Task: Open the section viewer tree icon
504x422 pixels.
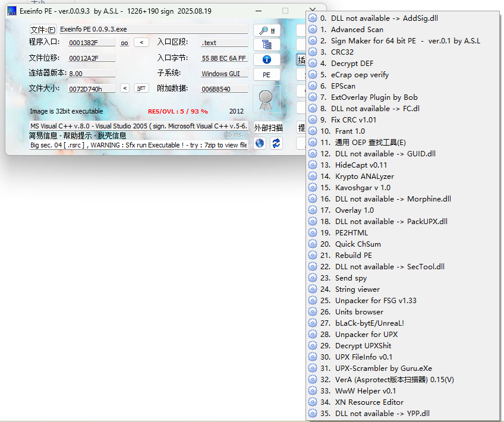Action: point(266,45)
